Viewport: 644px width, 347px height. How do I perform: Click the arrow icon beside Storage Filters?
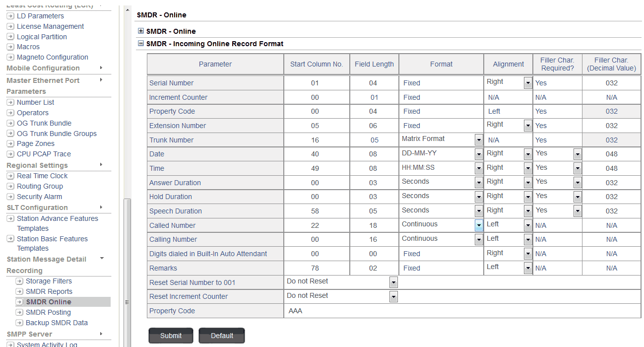[19, 281]
